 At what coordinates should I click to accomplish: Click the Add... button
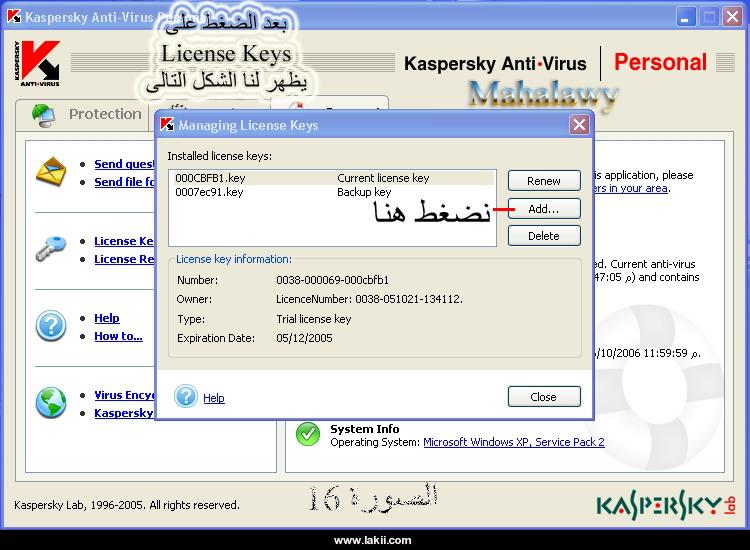coord(544,209)
